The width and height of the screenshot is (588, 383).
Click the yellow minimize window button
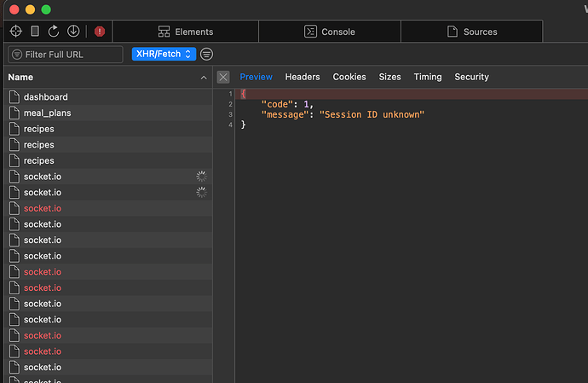[x=30, y=9]
